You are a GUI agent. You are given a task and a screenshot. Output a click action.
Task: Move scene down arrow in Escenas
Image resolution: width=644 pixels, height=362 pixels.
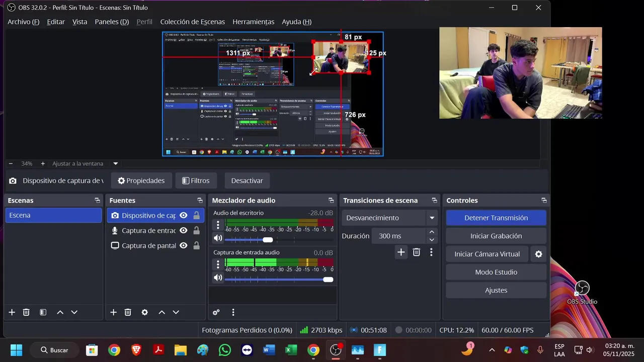74,312
